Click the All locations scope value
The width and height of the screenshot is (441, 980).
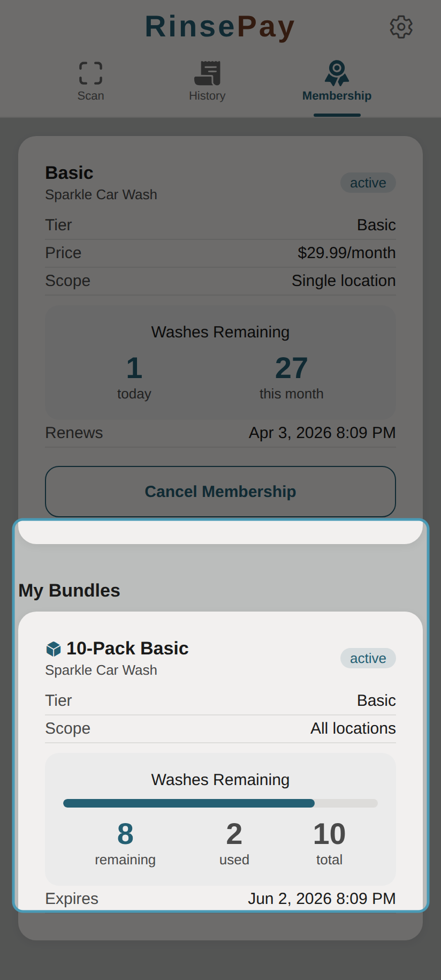coord(353,728)
